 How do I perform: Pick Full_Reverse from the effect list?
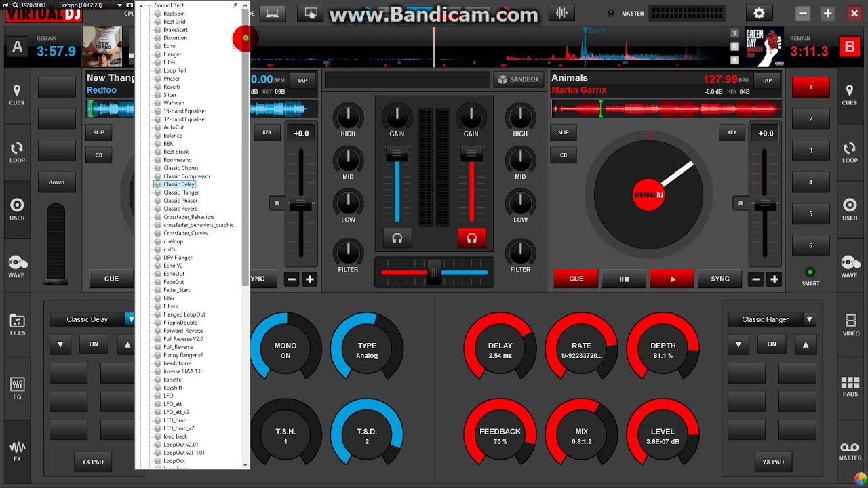click(x=178, y=347)
